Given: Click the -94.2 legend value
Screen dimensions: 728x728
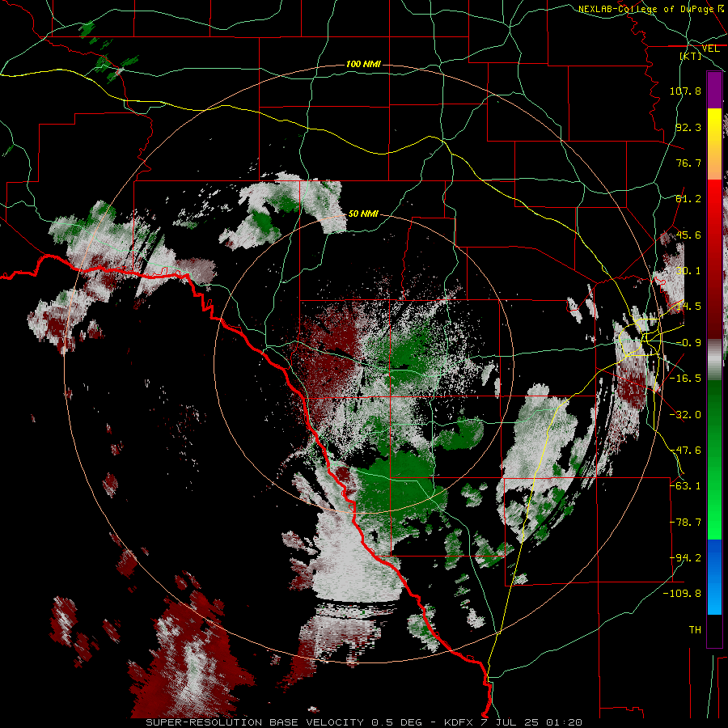Looking at the screenshot, I should click(x=685, y=558).
